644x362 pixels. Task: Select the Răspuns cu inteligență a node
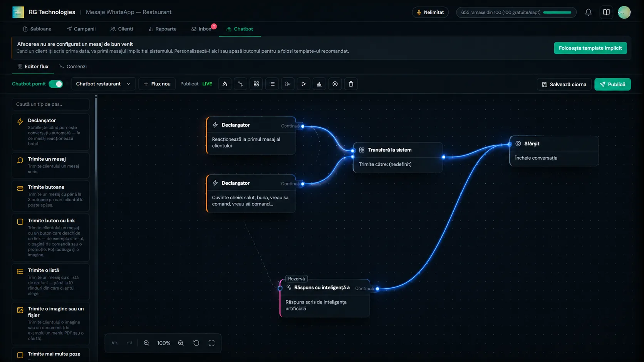325,298
